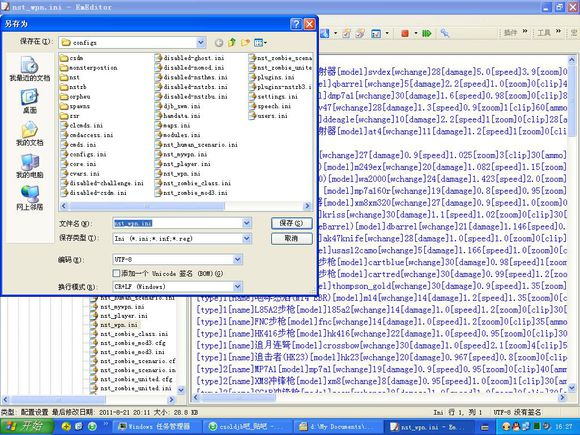Image resolution: width=580 pixels, height=435 pixels.
Task: Click the key-shaped tool icon in EmEditor toolbar
Action: tap(445, 33)
